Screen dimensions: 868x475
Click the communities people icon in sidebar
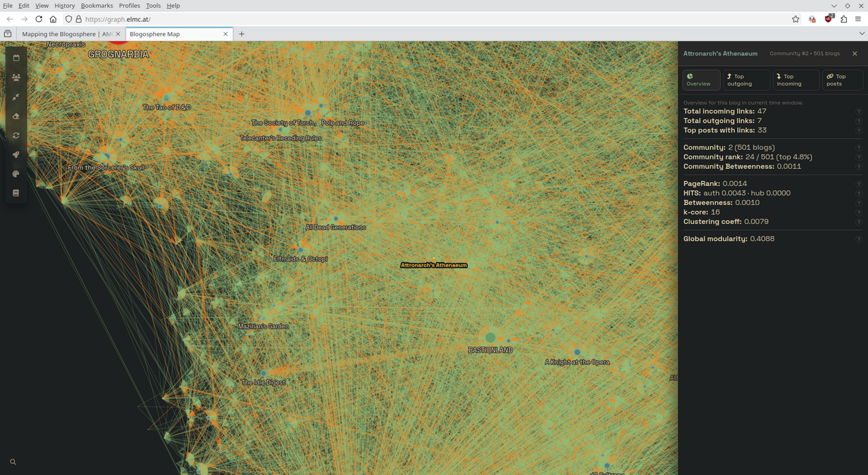tap(16, 77)
